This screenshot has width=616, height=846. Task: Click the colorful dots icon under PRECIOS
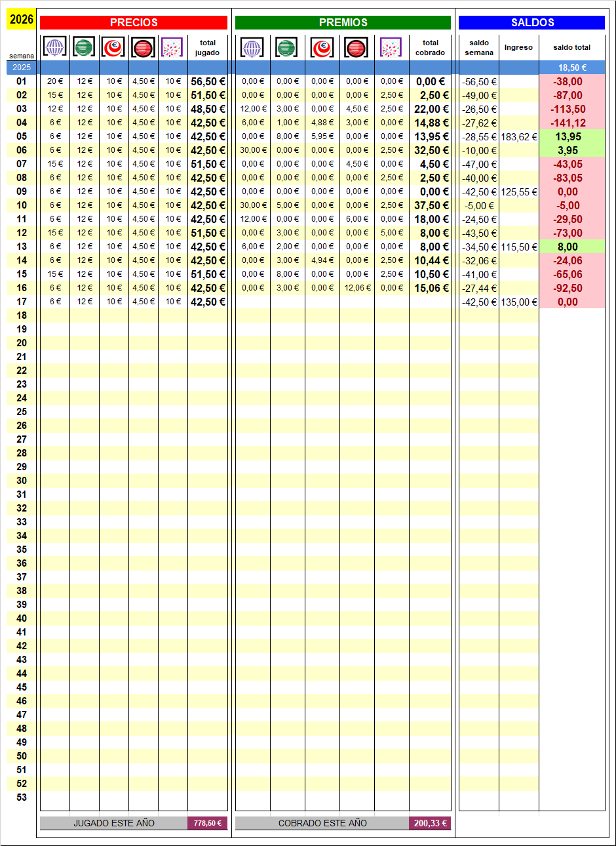[172, 47]
